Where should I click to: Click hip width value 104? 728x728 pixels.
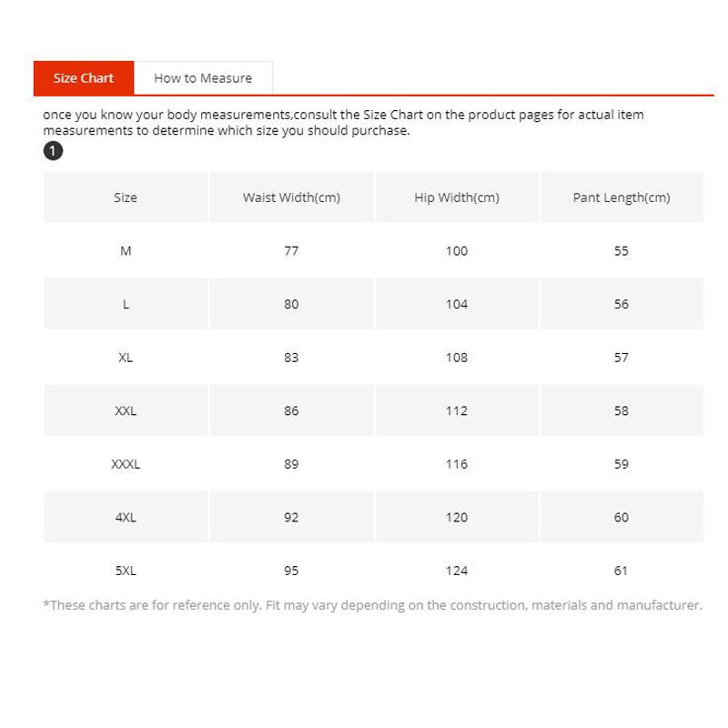click(x=457, y=304)
